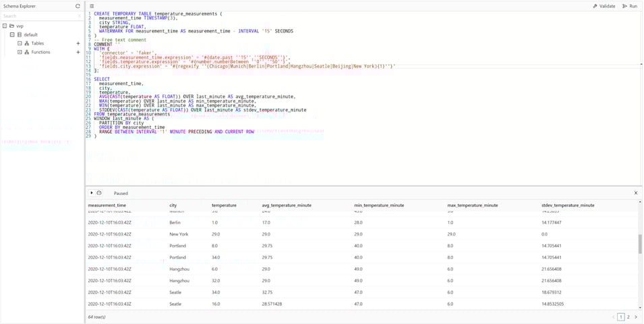Go to next results page arrow
Screen dimensions: 644x324
point(635,317)
